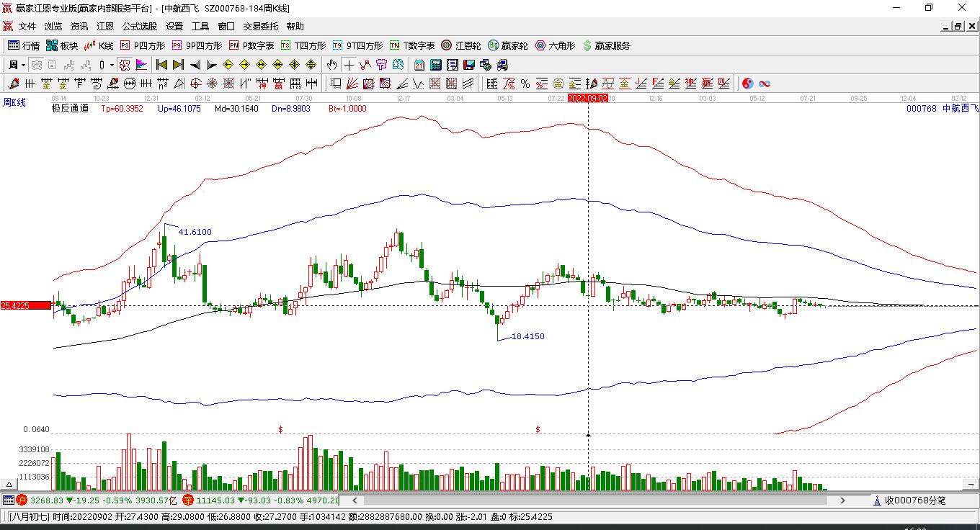Open the 窗口 menu
980x530 pixels.
226,27
